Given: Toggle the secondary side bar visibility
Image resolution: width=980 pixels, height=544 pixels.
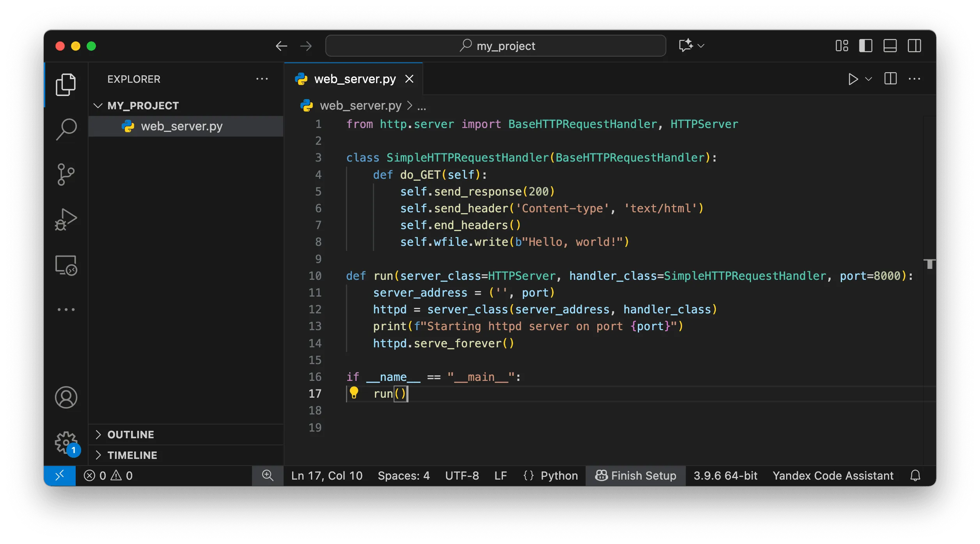Looking at the screenshot, I should tap(914, 46).
